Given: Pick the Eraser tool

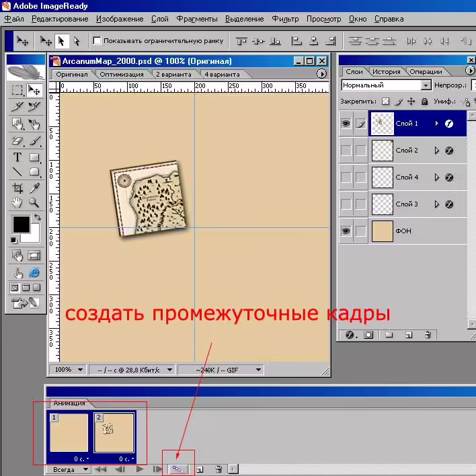Looking at the screenshot, I should pos(17,141).
